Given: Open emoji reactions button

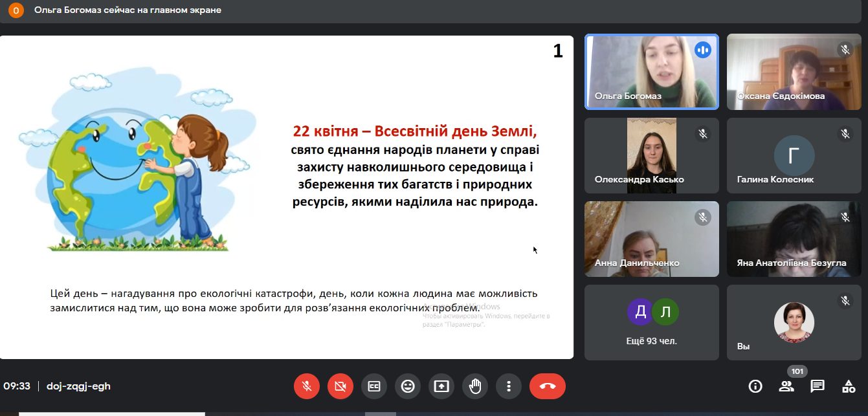Looking at the screenshot, I should tap(408, 386).
